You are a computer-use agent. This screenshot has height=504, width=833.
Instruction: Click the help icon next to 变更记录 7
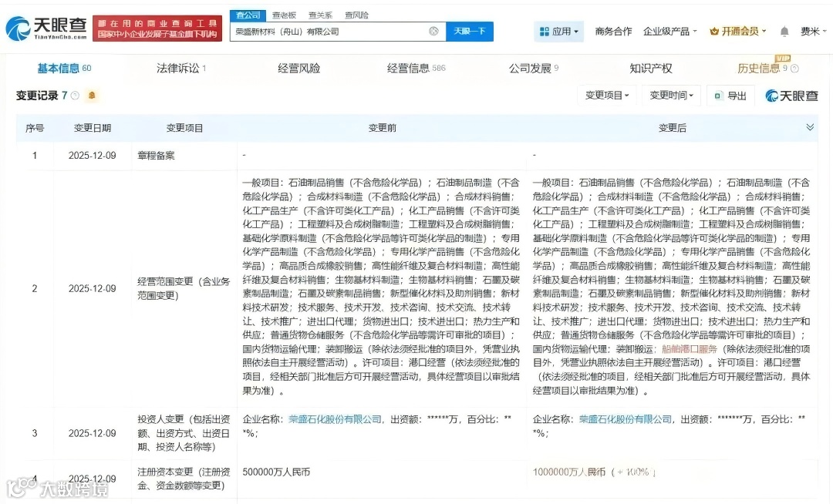pos(75,96)
